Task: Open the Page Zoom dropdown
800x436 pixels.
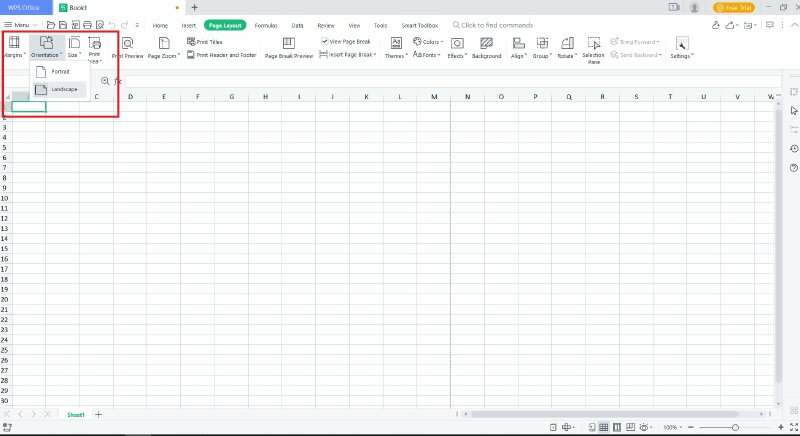Action: [164, 47]
